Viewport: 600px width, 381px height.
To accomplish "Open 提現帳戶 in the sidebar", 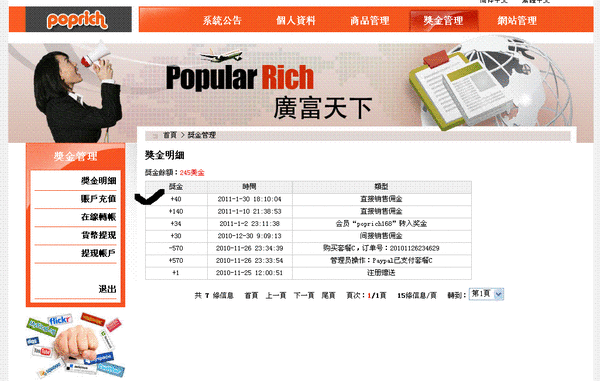I will click(x=98, y=253).
